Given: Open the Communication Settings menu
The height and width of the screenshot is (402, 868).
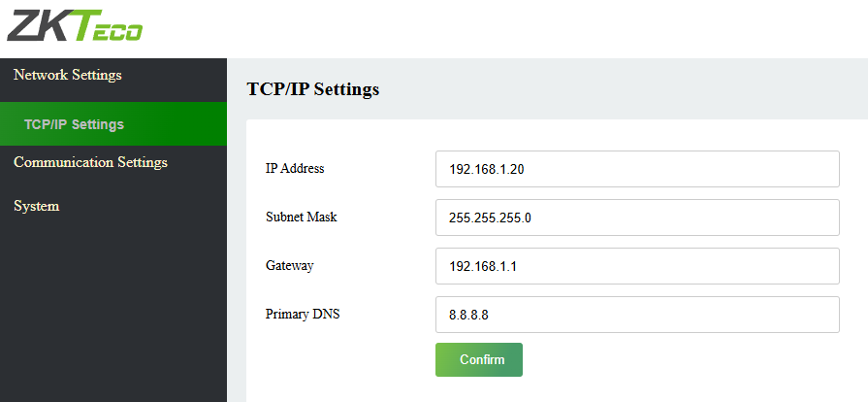Looking at the screenshot, I should (x=90, y=162).
